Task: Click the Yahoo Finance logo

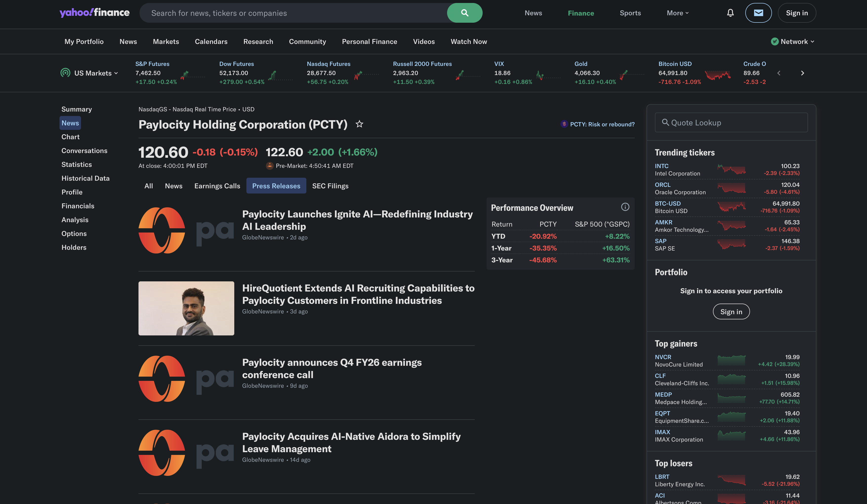Action: (x=95, y=13)
